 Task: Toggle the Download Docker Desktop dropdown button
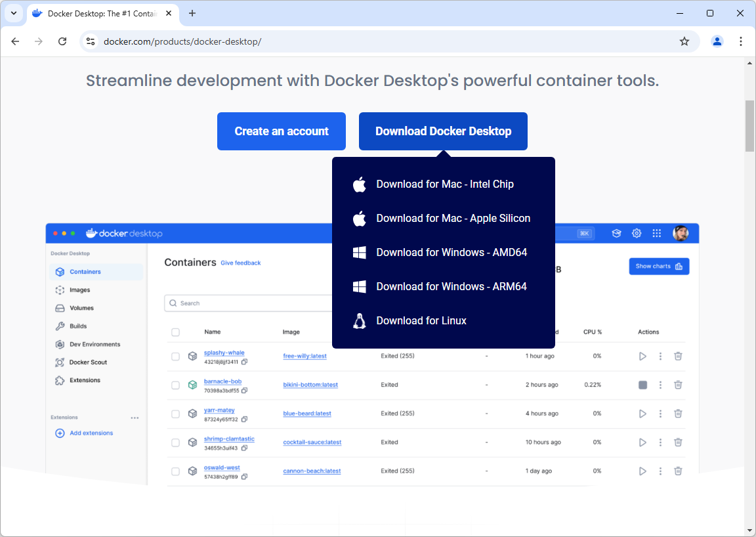[443, 131]
